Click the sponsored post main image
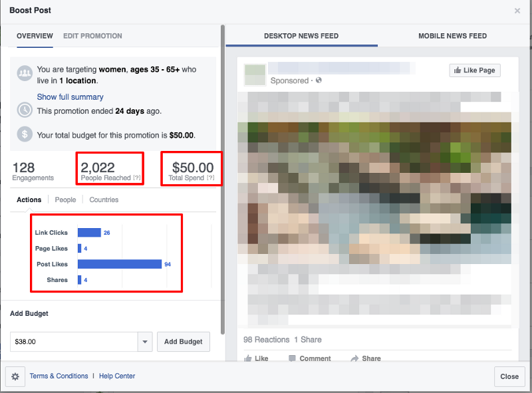The width and height of the screenshot is (532, 393). click(374, 188)
